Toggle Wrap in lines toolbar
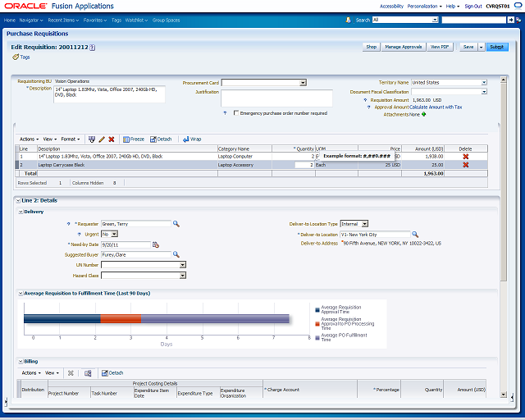This screenshot has height=420, width=525. pos(192,139)
